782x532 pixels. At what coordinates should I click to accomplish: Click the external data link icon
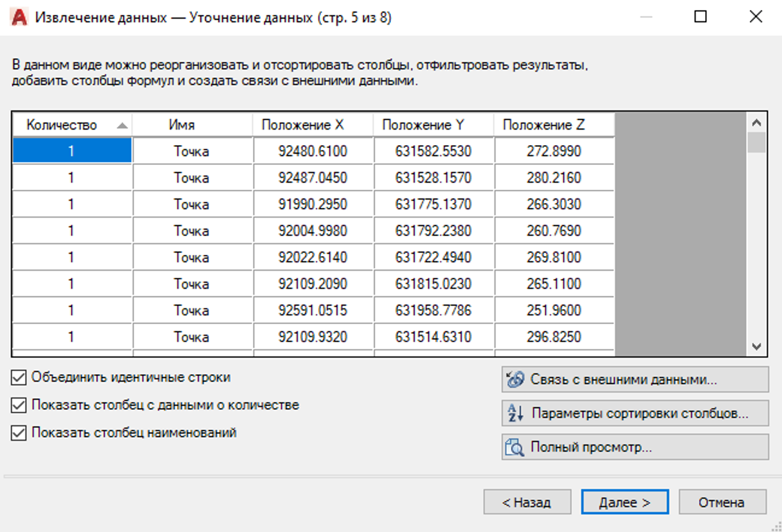point(515,379)
